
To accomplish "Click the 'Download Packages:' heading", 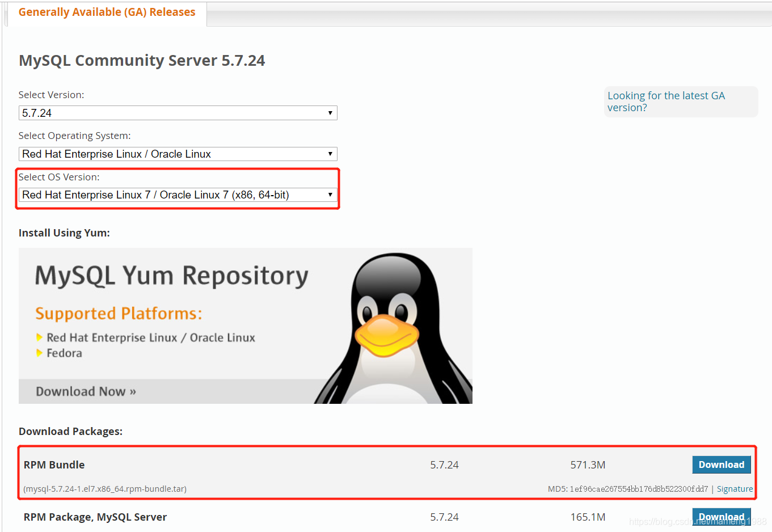I will (x=70, y=432).
